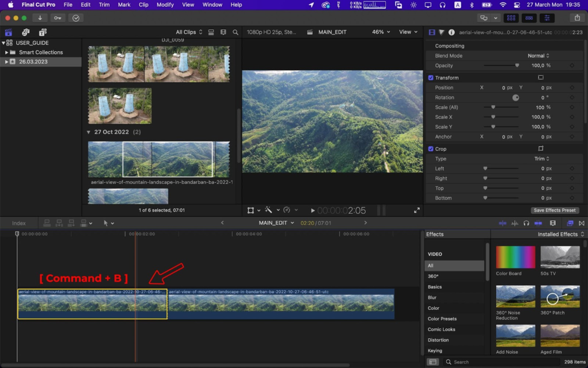Open the Window menu
588x368 pixels.
coord(212,5)
